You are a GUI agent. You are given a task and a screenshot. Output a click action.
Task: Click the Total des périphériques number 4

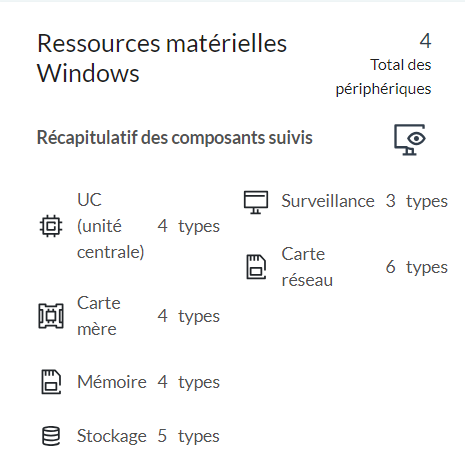pos(425,41)
